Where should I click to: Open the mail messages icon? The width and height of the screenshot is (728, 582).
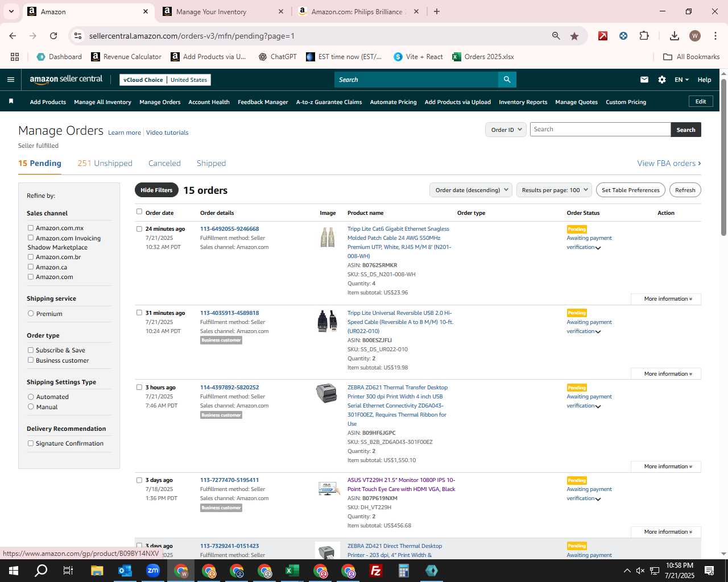[x=644, y=80]
